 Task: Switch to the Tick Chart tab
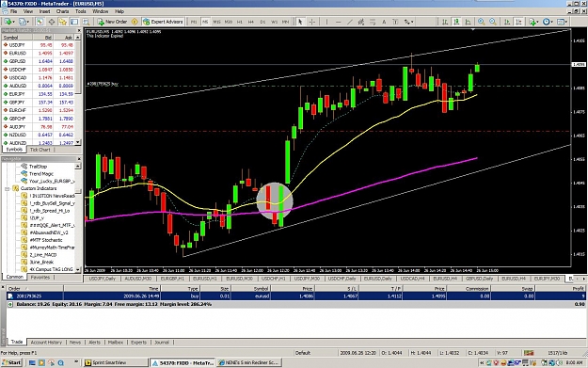coord(40,150)
